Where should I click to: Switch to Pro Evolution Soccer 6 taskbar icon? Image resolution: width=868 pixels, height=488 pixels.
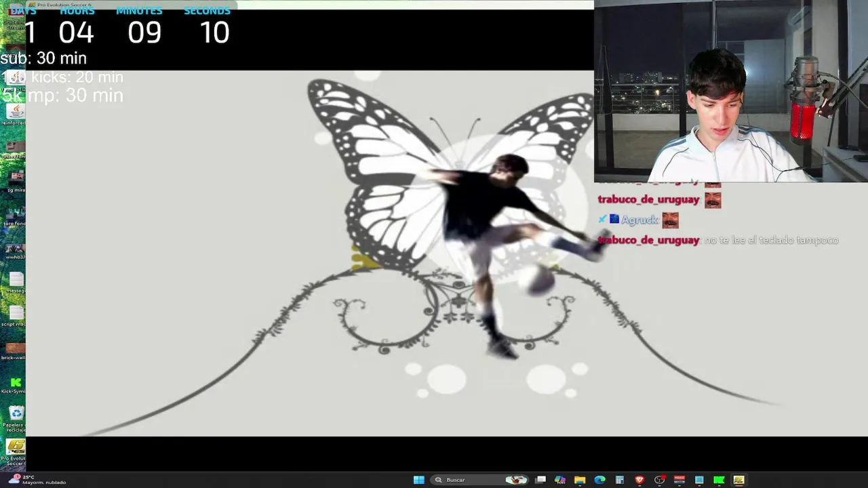point(738,480)
